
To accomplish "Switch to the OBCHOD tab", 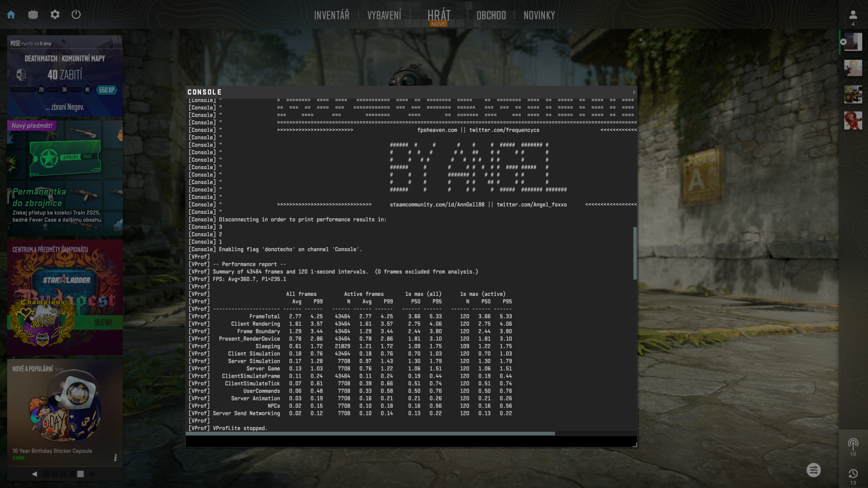I will 491,15.
